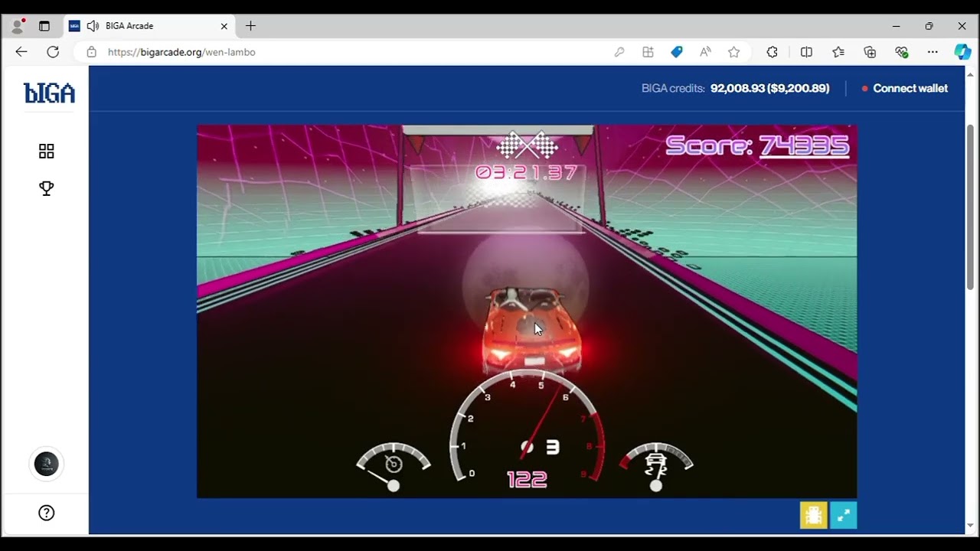Open the shopping tag icon
This screenshot has width=980, height=551.
tap(677, 52)
